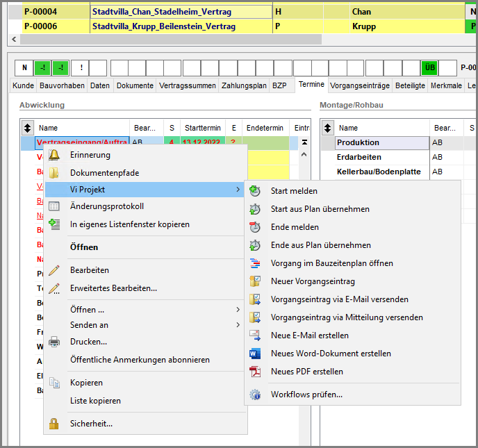Click the Start melden stopwatch icon
The width and height of the screenshot is (478, 448).
coord(255,191)
